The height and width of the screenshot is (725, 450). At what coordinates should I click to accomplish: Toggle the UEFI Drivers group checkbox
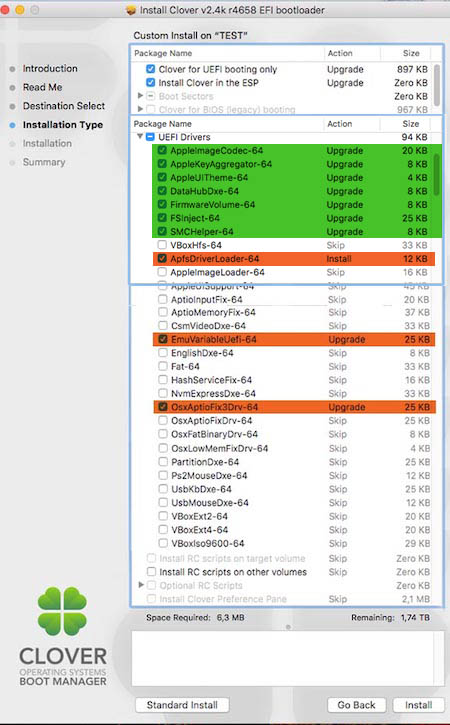click(x=150, y=137)
